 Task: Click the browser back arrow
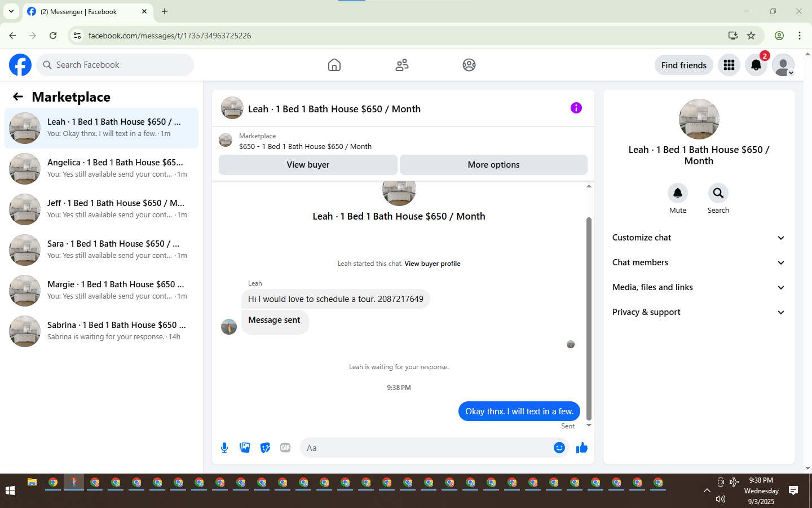pos(12,36)
